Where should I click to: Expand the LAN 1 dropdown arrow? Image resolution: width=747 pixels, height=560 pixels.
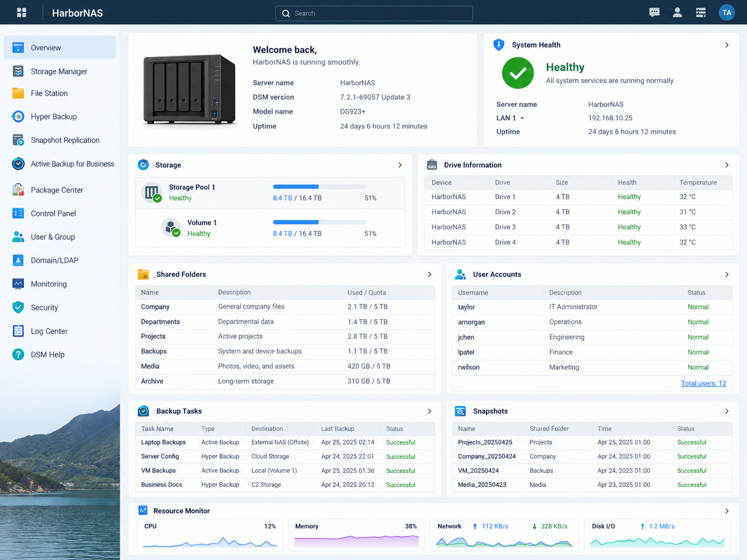pos(522,118)
